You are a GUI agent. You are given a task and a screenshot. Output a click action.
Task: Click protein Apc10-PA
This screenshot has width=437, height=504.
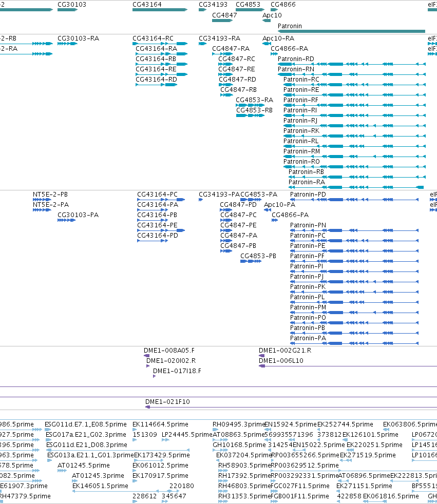(x=279, y=205)
